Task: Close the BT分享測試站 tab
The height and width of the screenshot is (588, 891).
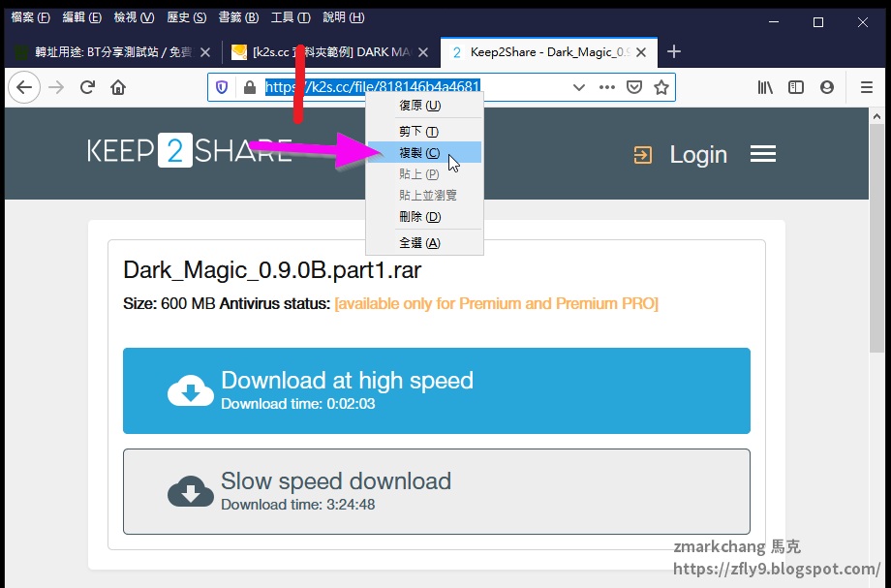Action: (x=205, y=52)
